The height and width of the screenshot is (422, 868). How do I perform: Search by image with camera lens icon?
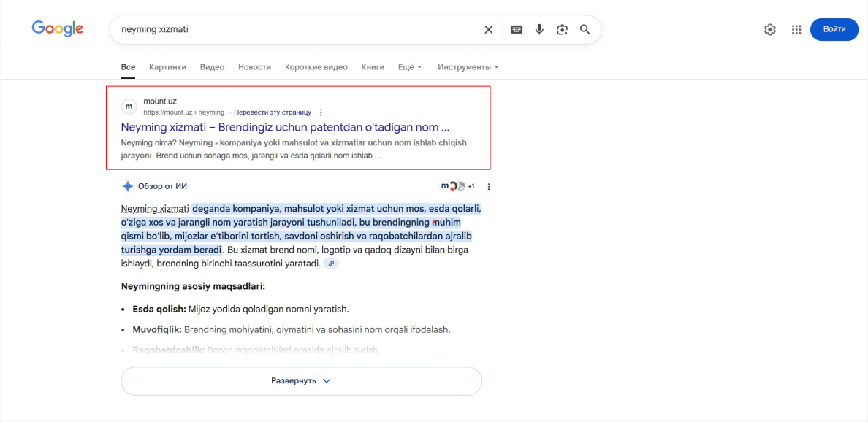[563, 30]
